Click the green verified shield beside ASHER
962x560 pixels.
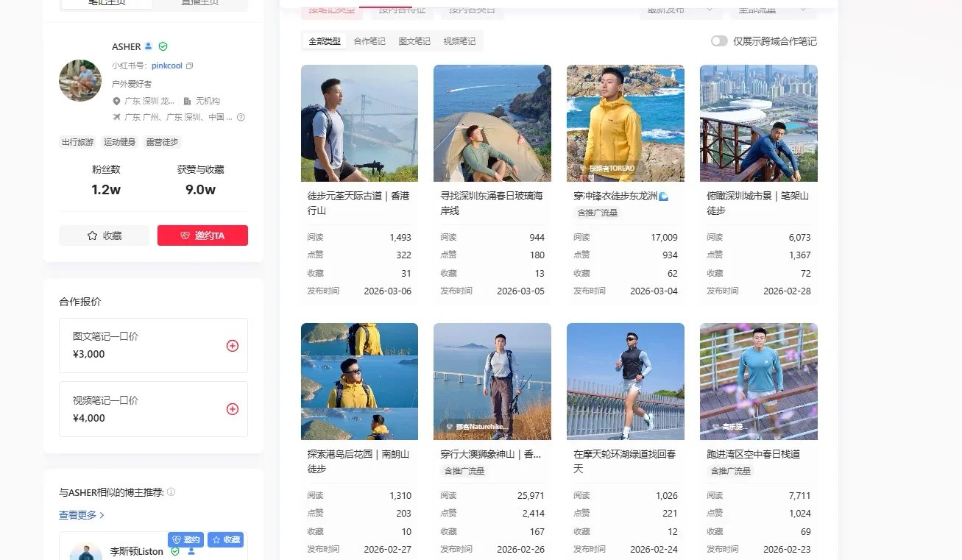click(163, 46)
